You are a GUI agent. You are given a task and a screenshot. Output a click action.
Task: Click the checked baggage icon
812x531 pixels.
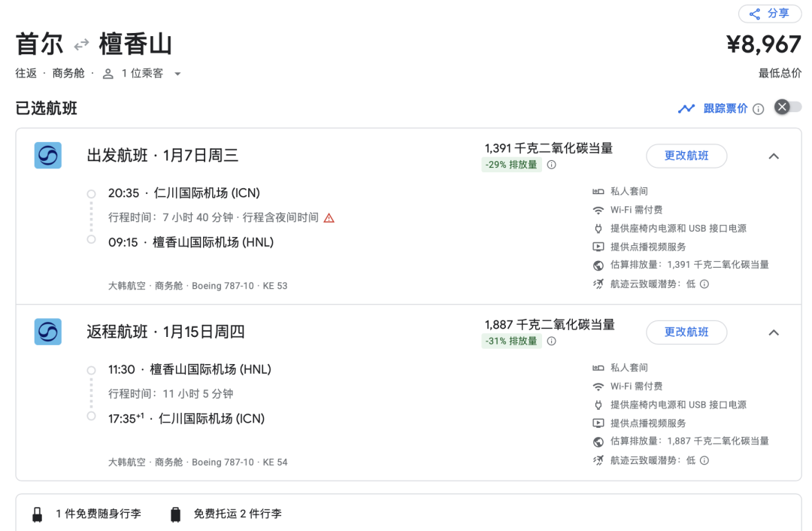[175, 514]
